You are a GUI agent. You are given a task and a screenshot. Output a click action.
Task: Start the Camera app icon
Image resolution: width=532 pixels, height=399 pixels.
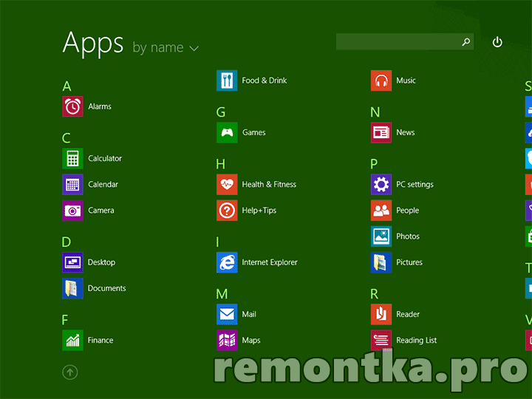(x=72, y=211)
